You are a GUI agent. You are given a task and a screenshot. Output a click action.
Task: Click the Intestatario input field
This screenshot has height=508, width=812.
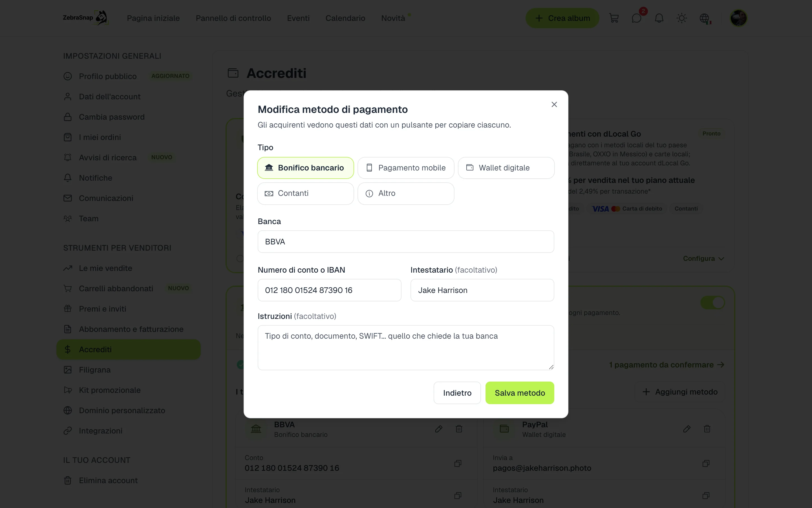coord(482,290)
